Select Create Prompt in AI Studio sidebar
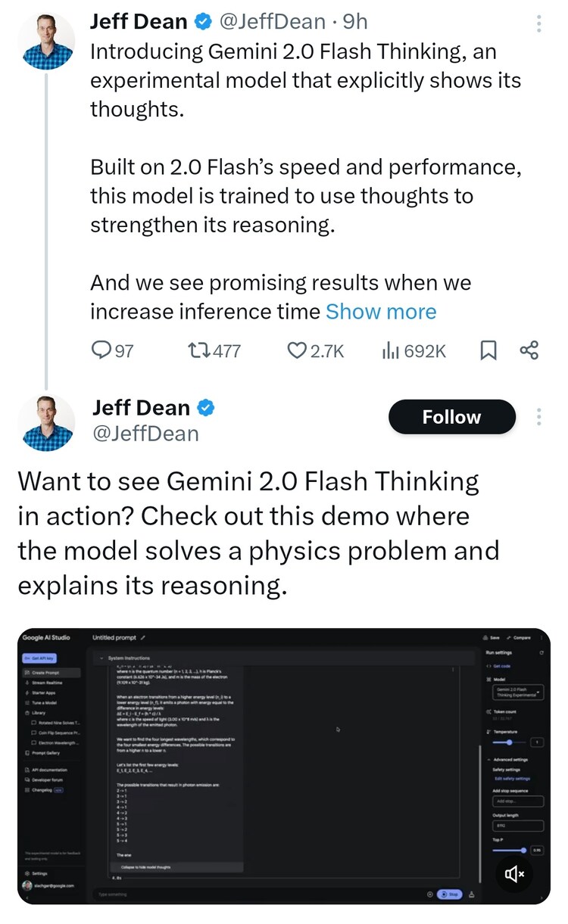The image size is (568, 924). pos(47,672)
